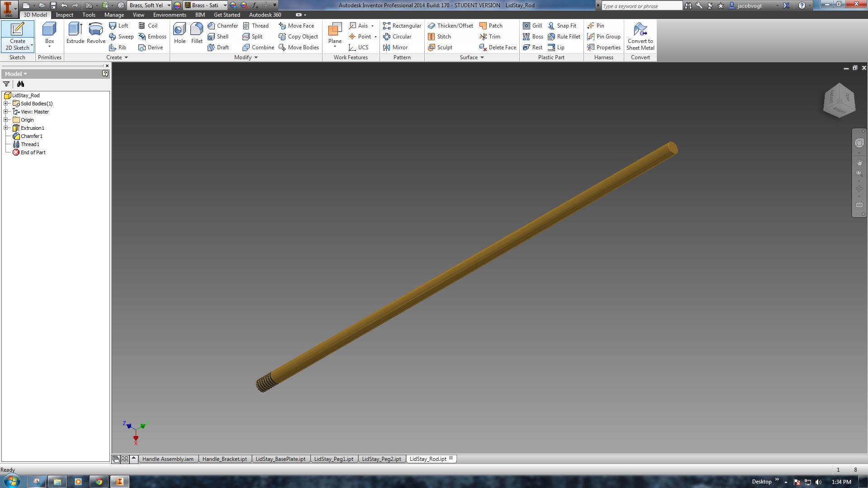The height and width of the screenshot is (488, 868).
Task: Select the Stitch surface tool
Action: 439,37
